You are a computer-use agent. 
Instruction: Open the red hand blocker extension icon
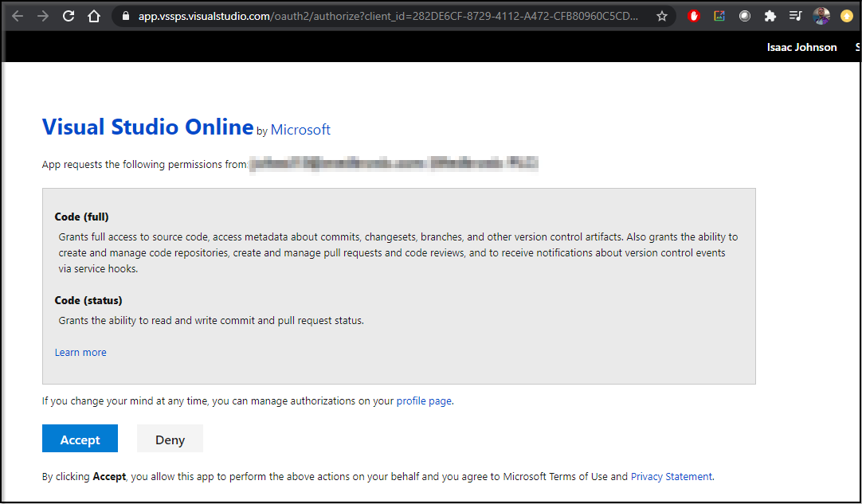click(x=694, y=16)
